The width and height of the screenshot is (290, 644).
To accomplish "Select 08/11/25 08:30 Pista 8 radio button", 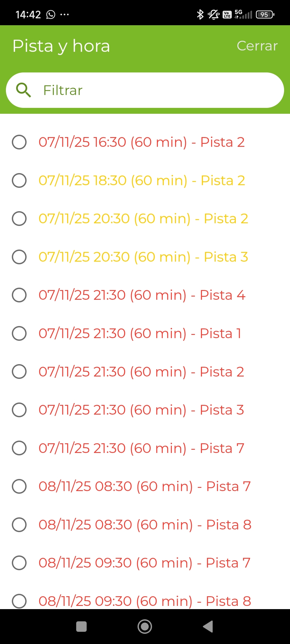I will 19,525.
